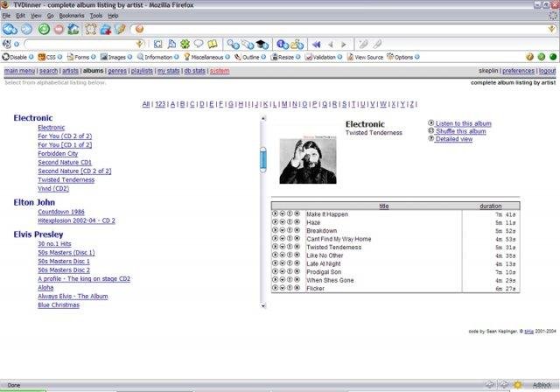The width and height of the screenshot is (560, 392).
Task: Filter albums by letter E
Action: tap(212, 104)
